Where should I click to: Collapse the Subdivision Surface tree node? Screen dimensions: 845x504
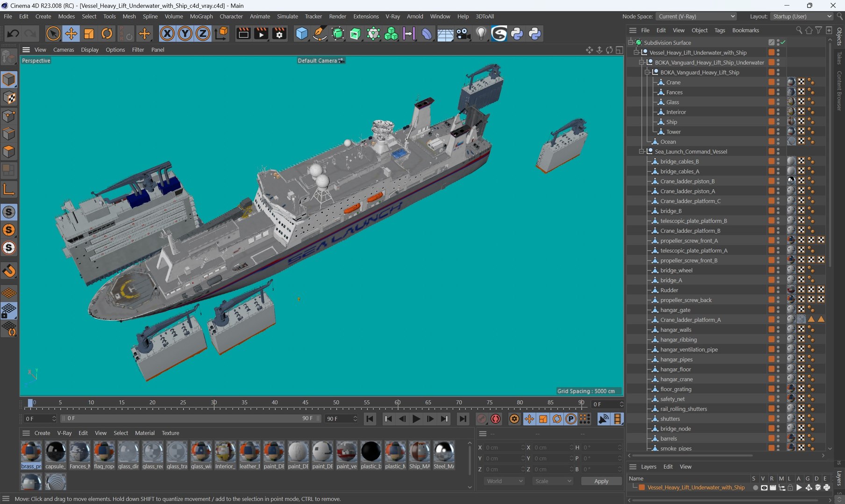[631, 42]
